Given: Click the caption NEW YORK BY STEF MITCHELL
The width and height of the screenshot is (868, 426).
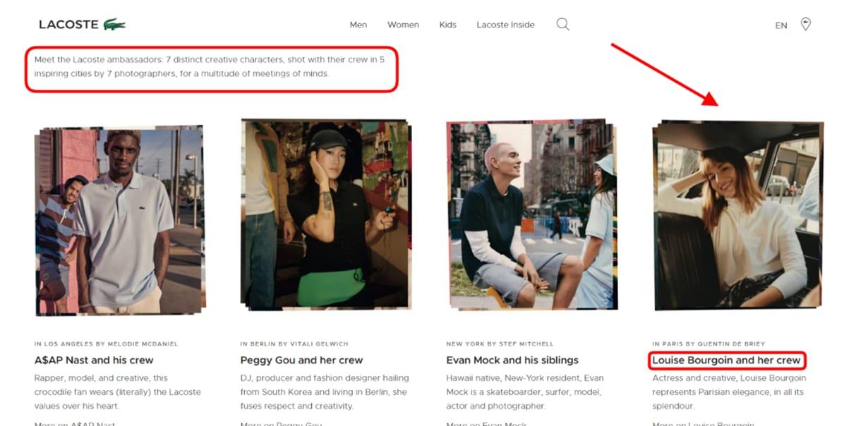Looking at the screenshot, I should tap(500, 344).
